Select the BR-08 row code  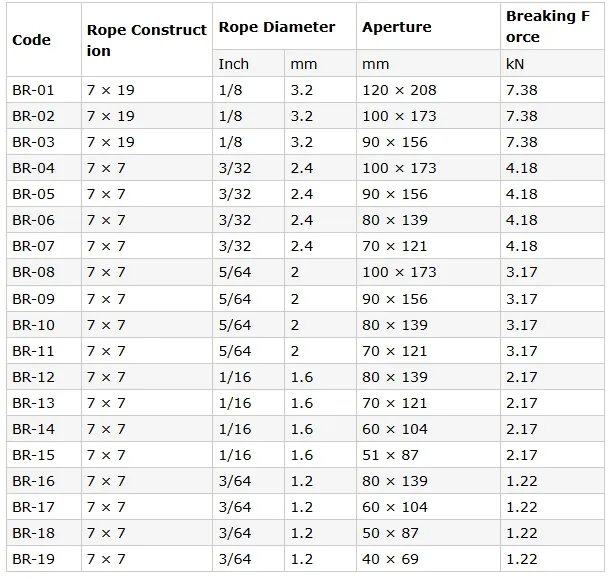(x=44, y=272)
